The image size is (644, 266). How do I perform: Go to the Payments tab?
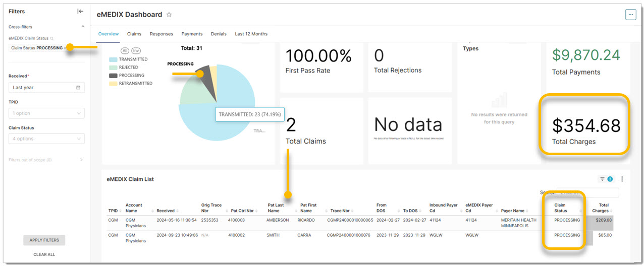(x=192, y=34)
